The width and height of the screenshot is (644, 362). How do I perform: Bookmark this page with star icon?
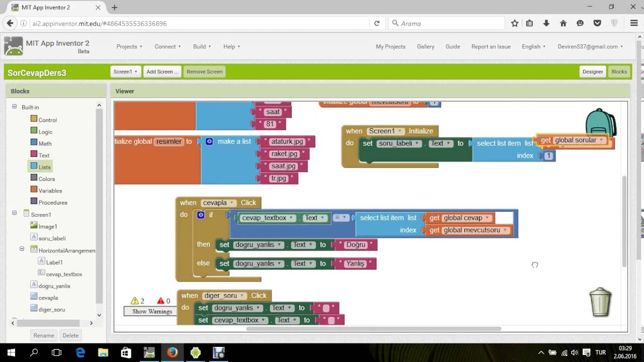point(515,23)
